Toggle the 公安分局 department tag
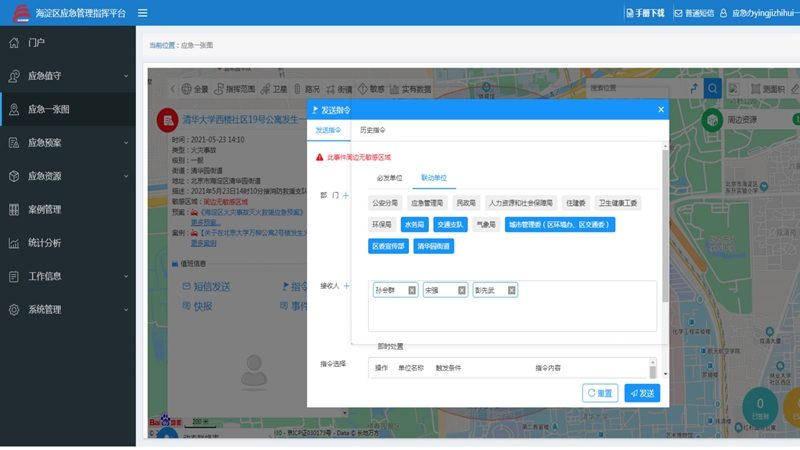The image size is (800, 450). pos(385,203)
